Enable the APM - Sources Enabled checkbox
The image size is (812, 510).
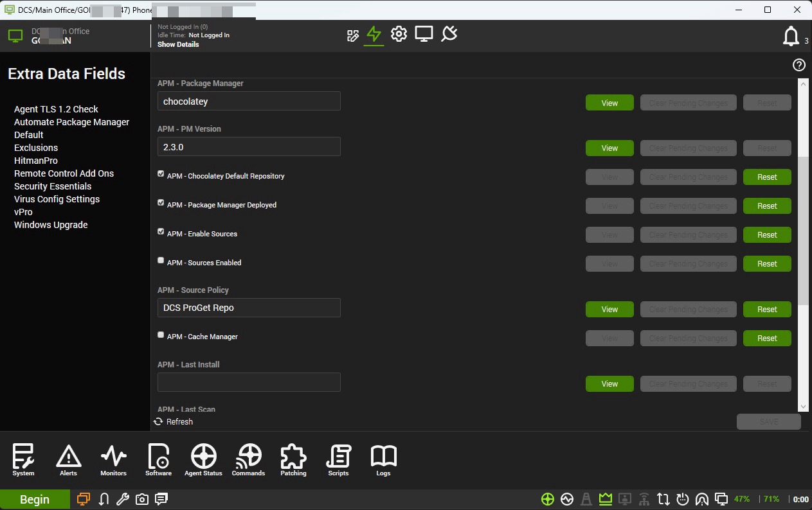coord(161,261)
